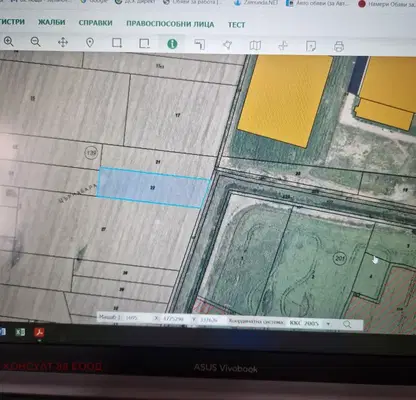Screen dimensions: 416x400
Task: Open Excel from the taskbar
Action: pyautogui.click(x=21, y=332)
